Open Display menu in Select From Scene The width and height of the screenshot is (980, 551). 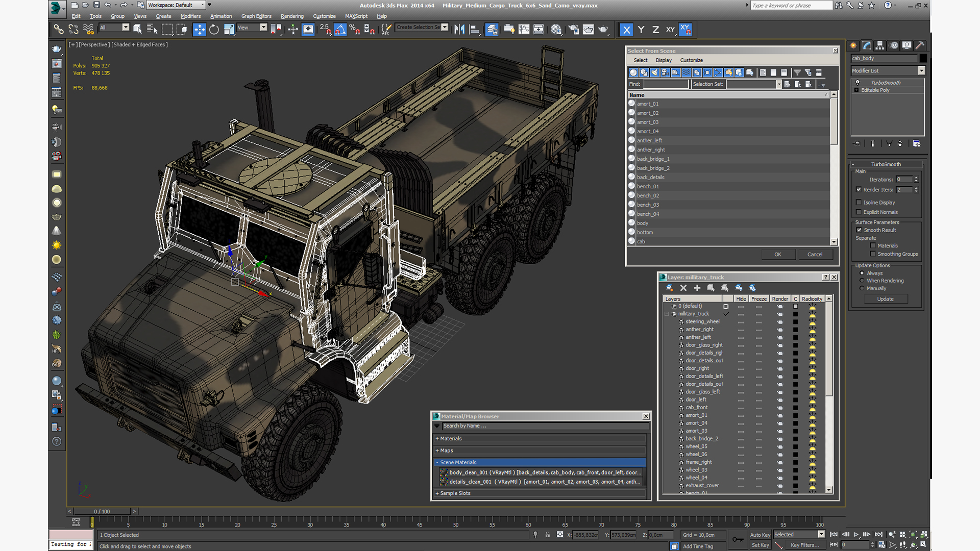point(664,60)
